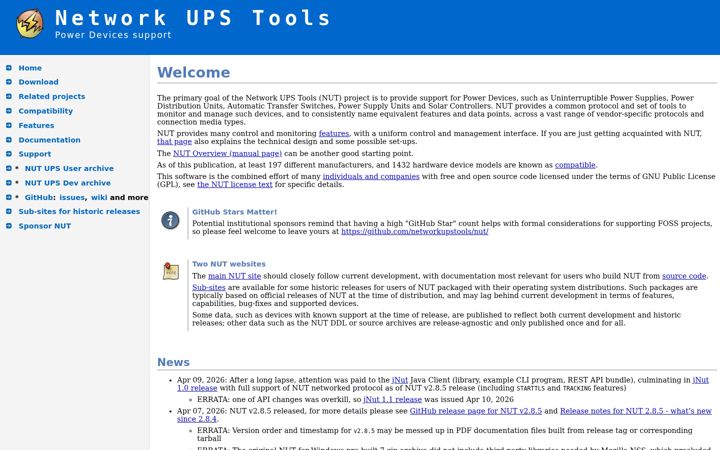Click the bullet icon beside Related projects
The image size is (720, 450).
coord(9,96)
